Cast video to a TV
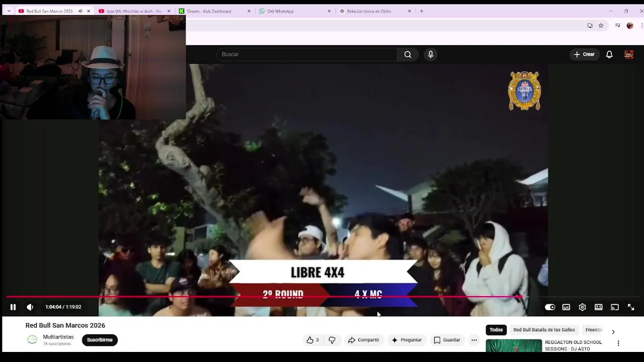The image size is (644, 362). point(614,307)
